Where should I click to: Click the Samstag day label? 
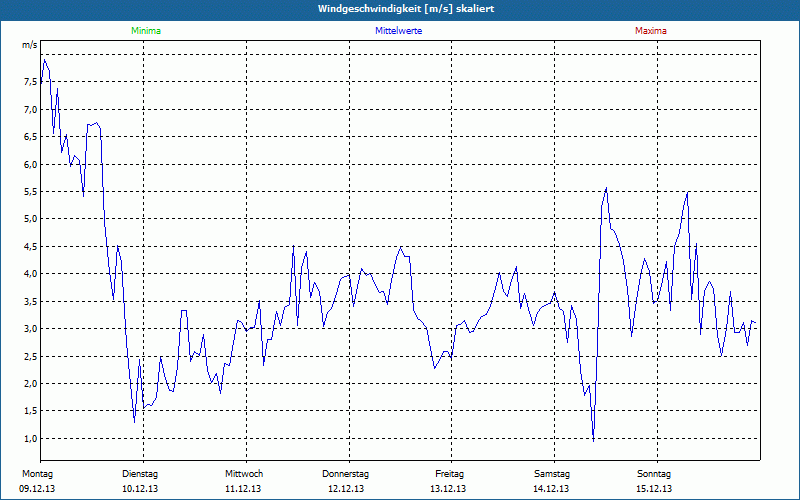(552, 474)
